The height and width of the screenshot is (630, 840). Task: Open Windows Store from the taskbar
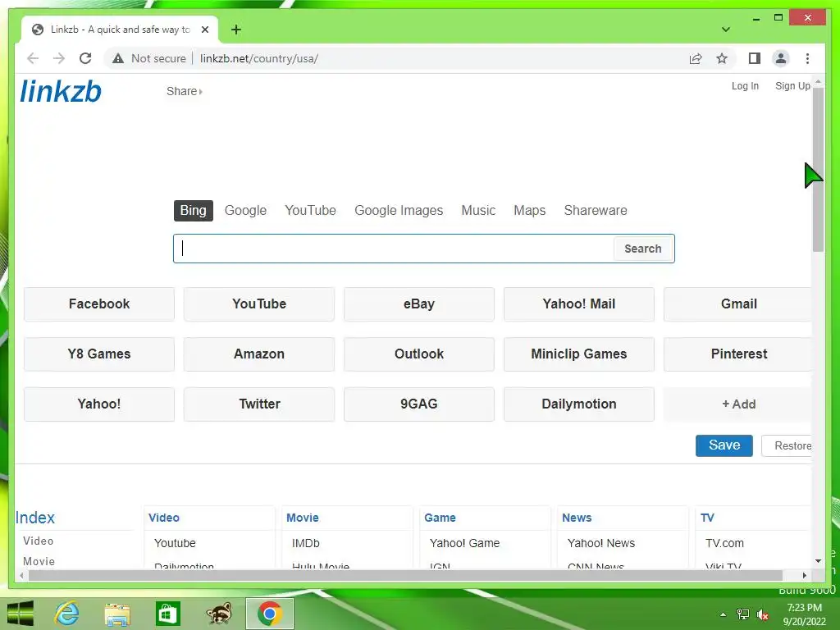(x=167, y=614)
